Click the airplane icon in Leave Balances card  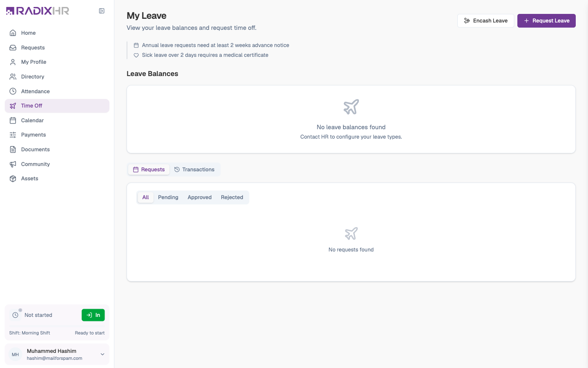point(351,107)
